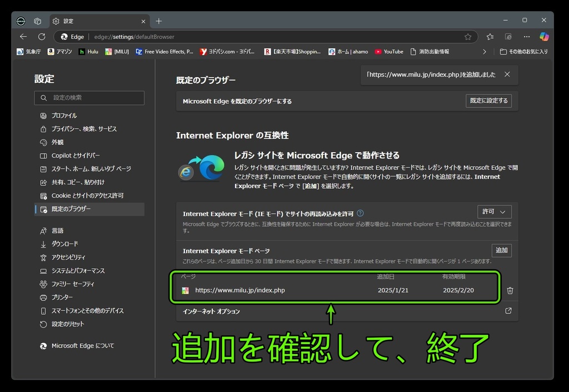Click the IE mode help question icon
The width and height of the screenshot is (569, 392).
point(360,213)
